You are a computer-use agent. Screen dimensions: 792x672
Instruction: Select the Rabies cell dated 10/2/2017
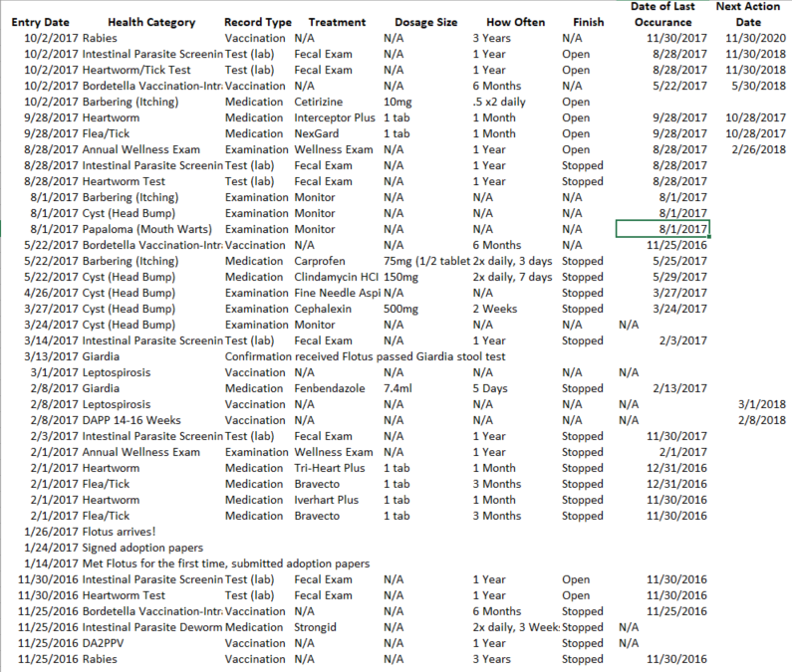(100, 38)
